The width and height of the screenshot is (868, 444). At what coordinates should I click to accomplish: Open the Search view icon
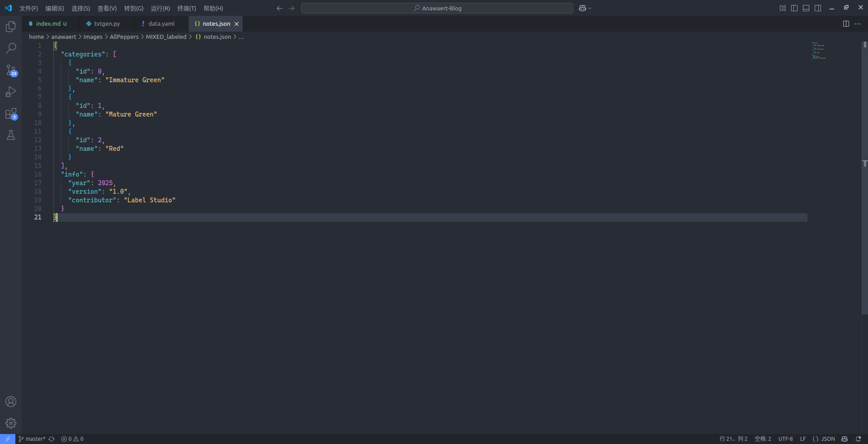coord(11,48)
